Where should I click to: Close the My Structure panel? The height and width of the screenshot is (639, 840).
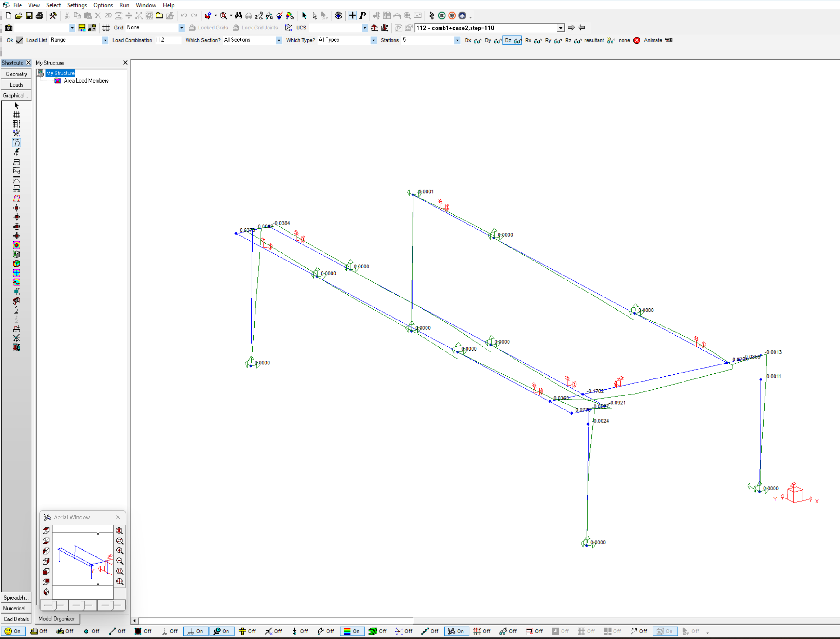pyautogui.click(x=125, y=62)
